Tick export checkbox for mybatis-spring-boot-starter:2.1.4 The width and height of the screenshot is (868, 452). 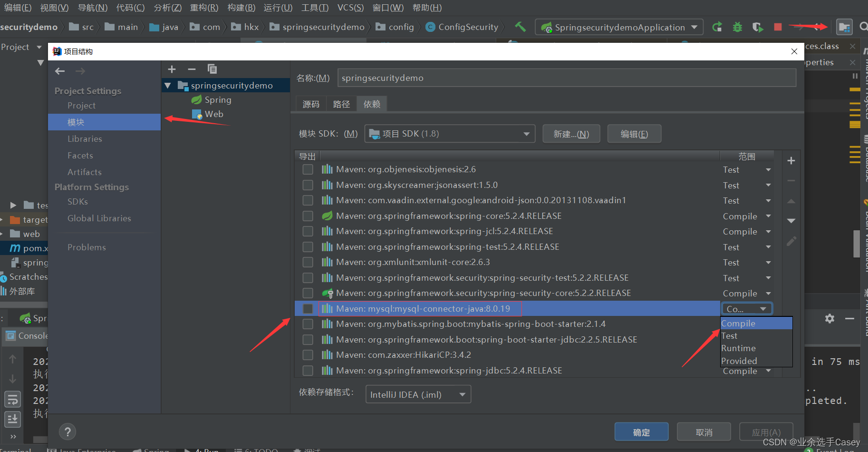(x=308, y=324)
